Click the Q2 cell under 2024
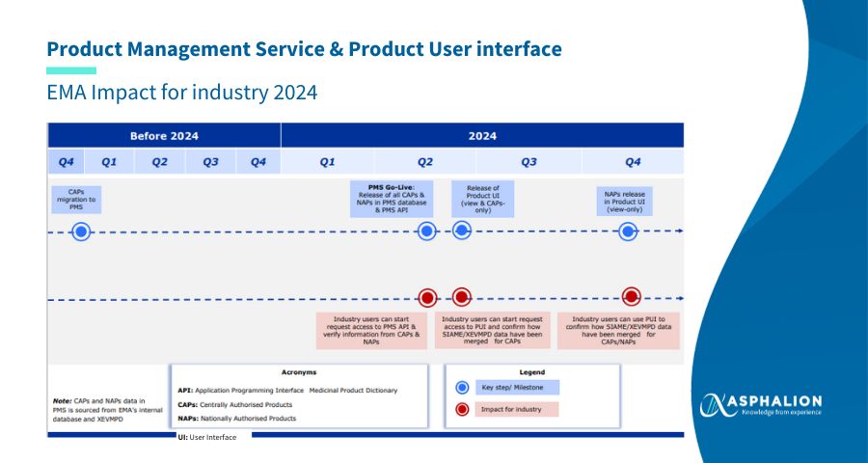 pos(425,162)
